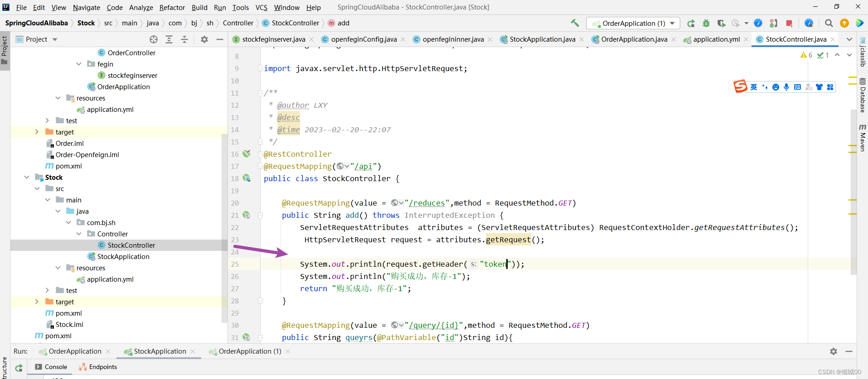Collapse the fegin folder
This screenshot has width=868, height=379.
coord(79,64)
